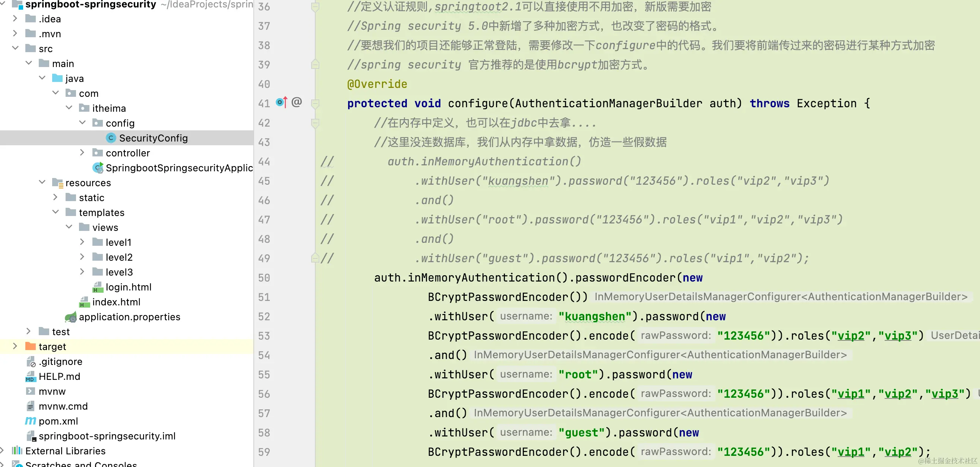Open SpringbootSpringsecurityApplication run class
The width and height of the screenshot is (980, 467).
179,168
